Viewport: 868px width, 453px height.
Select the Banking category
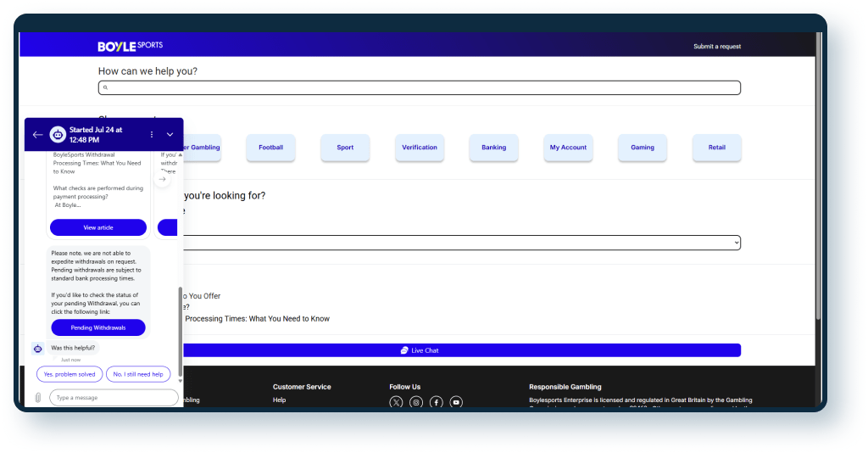tap(493, 148)
